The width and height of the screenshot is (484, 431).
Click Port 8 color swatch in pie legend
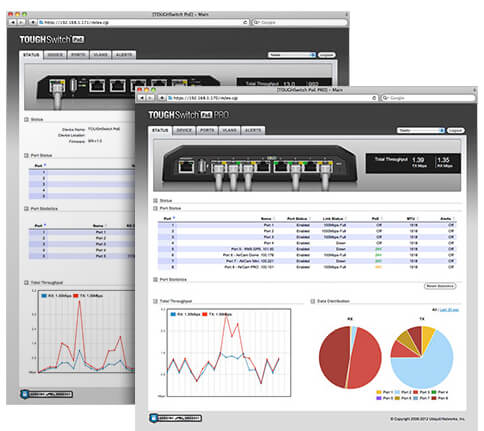pyautogui.click(x=434, y=398)
